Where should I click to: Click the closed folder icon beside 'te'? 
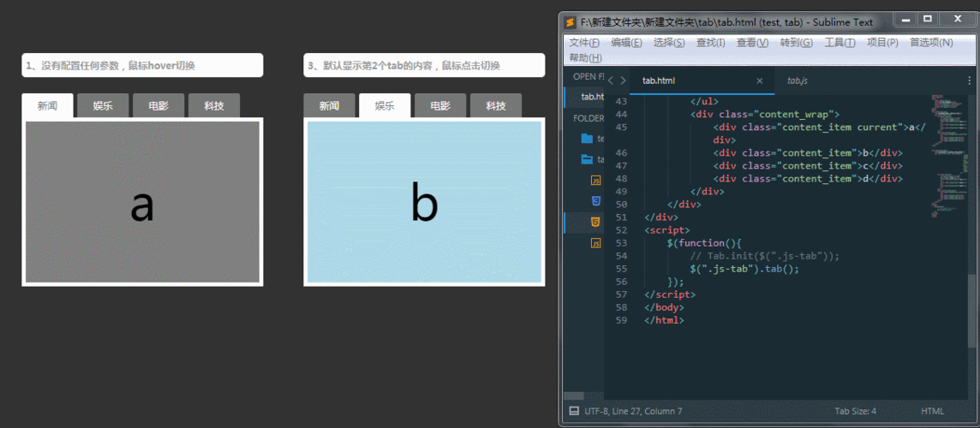[x=586, y=138]
